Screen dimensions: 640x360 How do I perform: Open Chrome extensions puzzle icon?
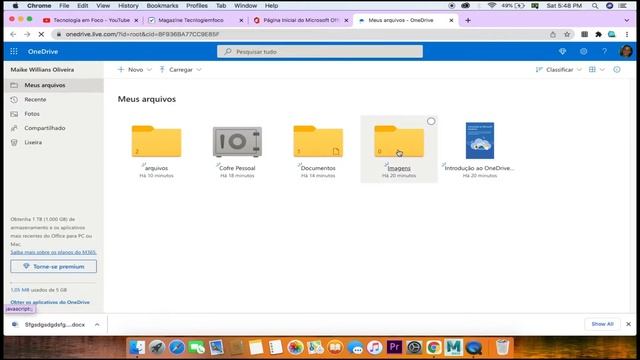click(x=598, y=34)
